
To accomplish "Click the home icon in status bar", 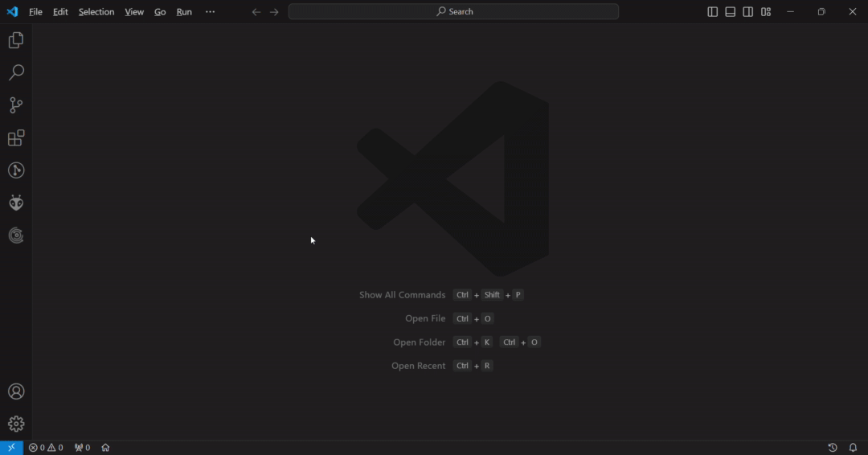I will 105,448.
